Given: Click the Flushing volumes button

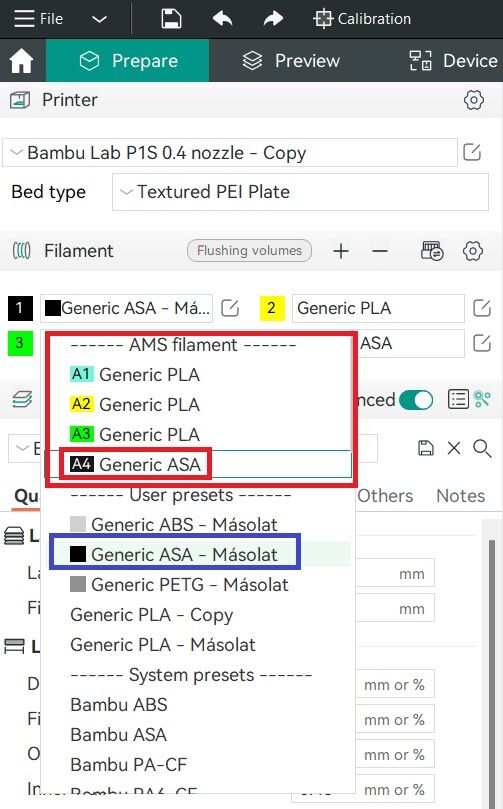Looking at the screenshot, I should [249, 251].
